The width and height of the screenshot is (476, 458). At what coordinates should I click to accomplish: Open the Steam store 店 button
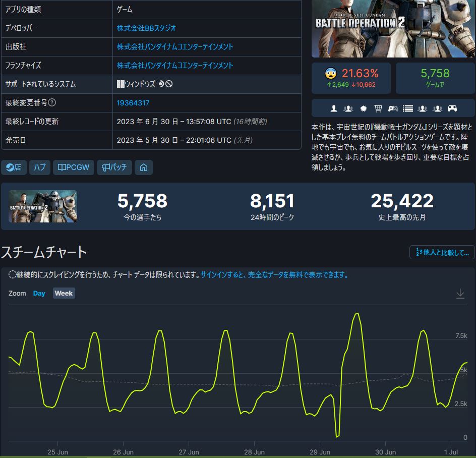pos(14,167)
